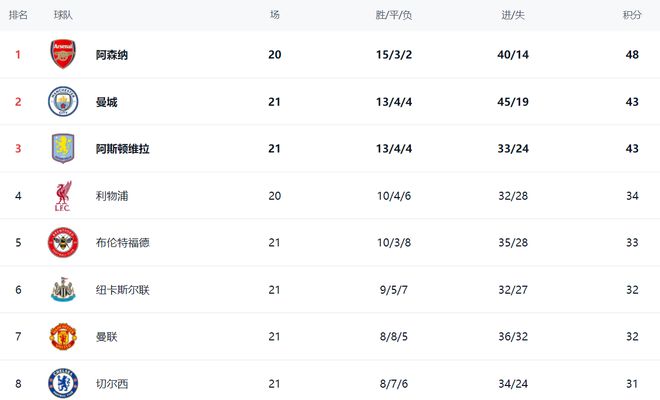Select the 利物浦 team name
Screen dimensions: 660x400
tap(111, 196)
